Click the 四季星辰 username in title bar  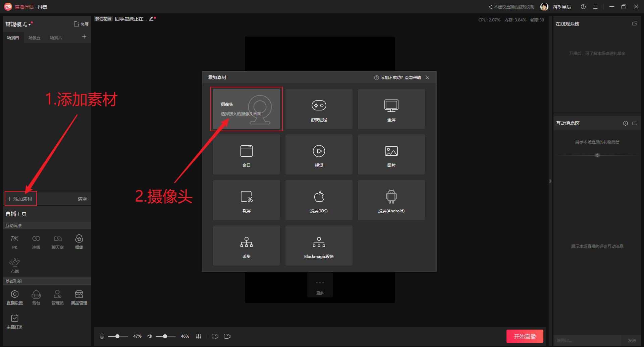click(x=562, y=7)
